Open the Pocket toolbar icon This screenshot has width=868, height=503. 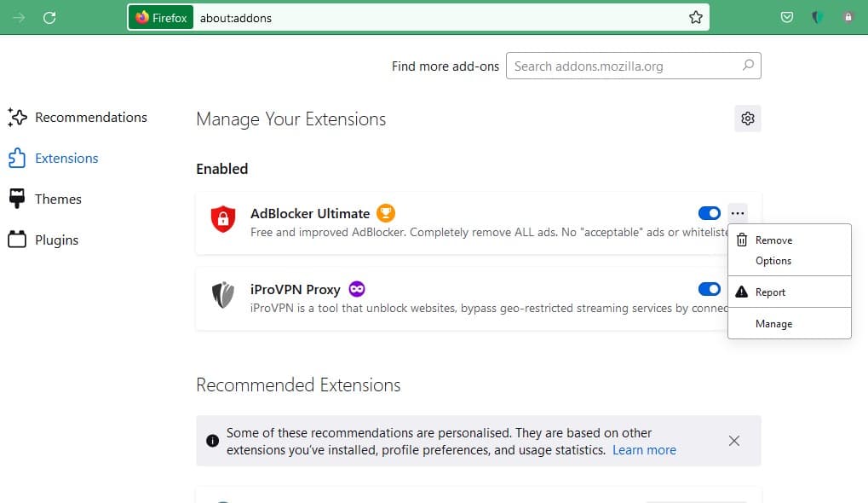(786, 17)
